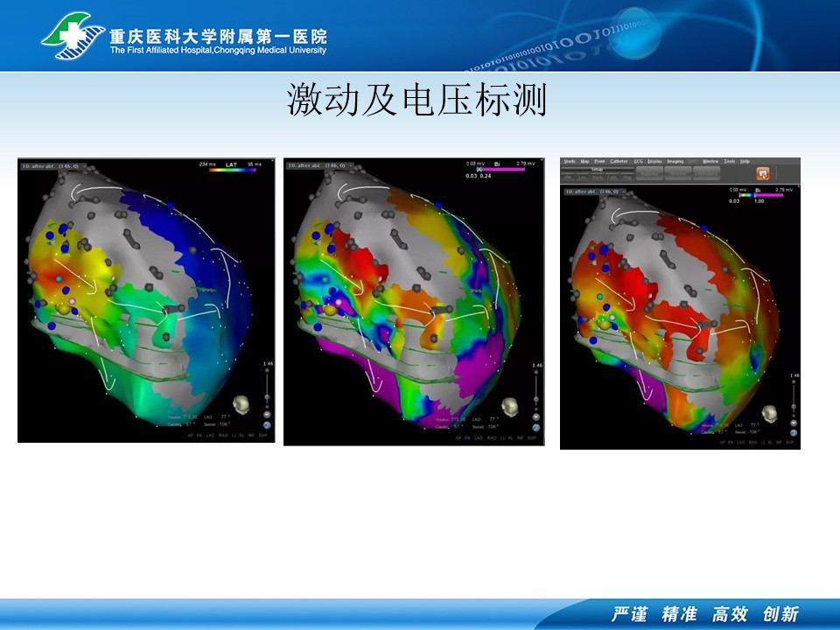Click torso orientation icon in left panel

point(241,404)
